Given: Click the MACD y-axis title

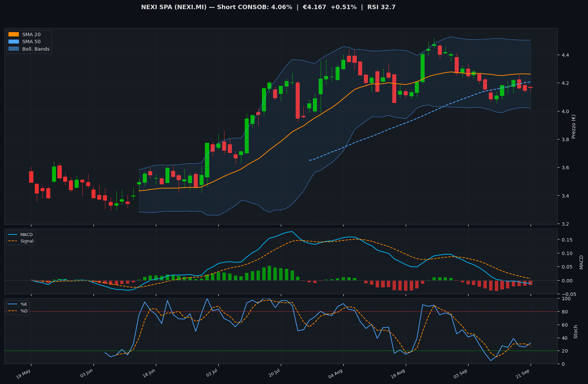Looking at the screenshot, I should [x=581, y=262].
